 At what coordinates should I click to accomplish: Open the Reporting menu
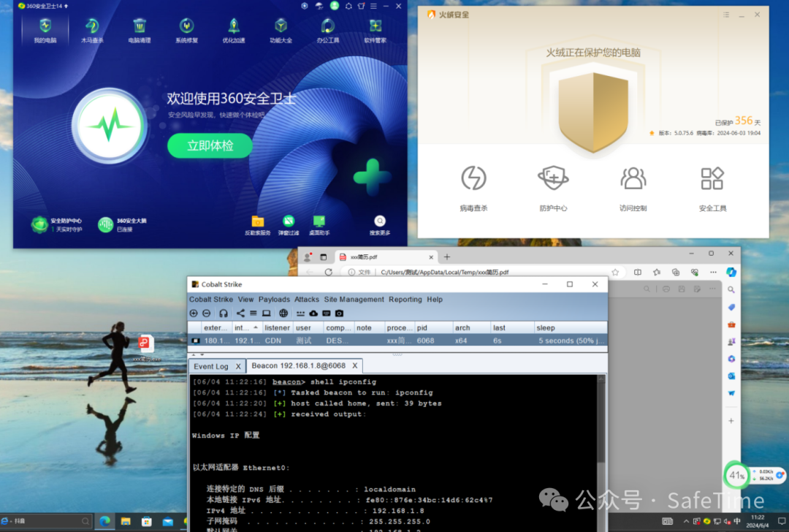[405, 300]
